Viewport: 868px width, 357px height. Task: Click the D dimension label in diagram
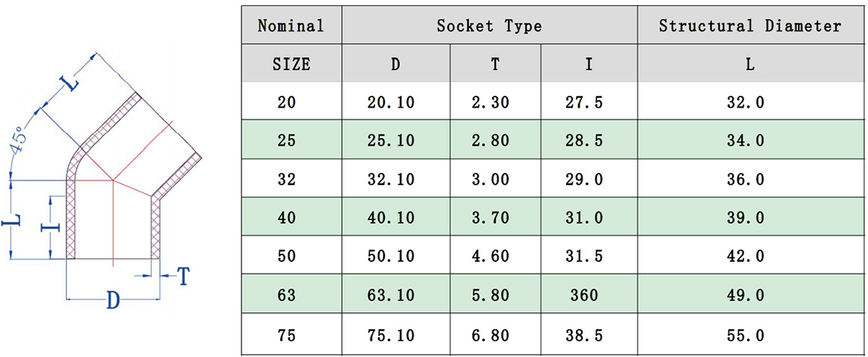pyautogui.click(x=112, y=302)
